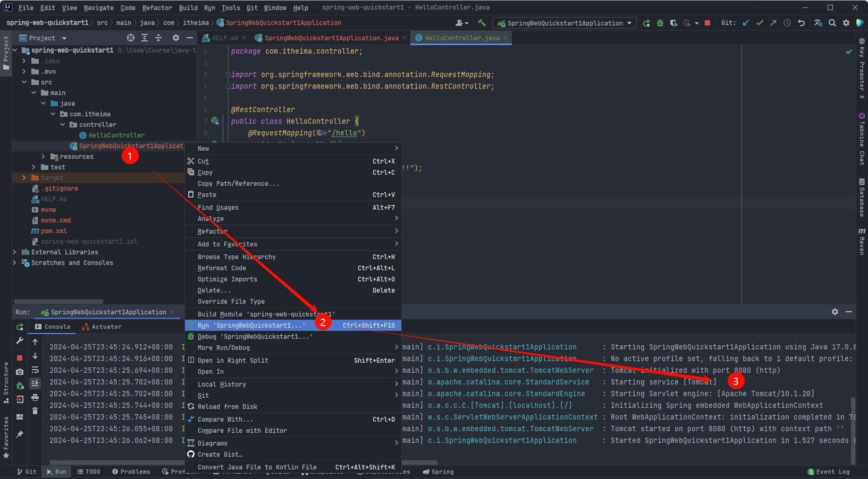This screenshot has height=479, width=868.
Task: Expand the .idea folder
Action: click(x=24, y=61)
